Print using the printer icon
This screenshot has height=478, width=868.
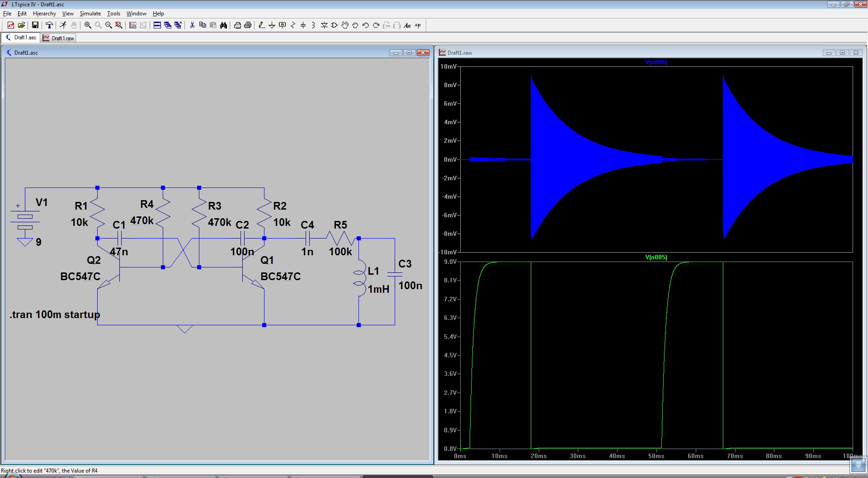coord(248,25)
